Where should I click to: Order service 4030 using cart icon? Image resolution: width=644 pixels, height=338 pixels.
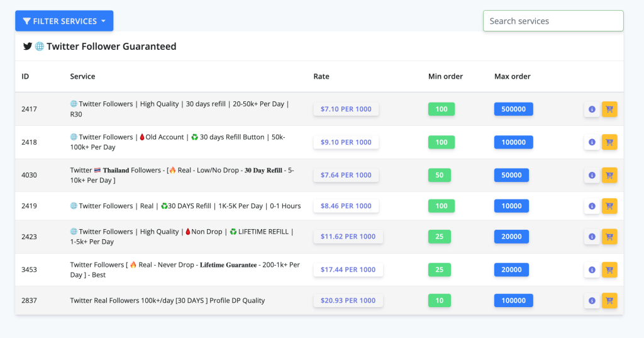[609, 175]
